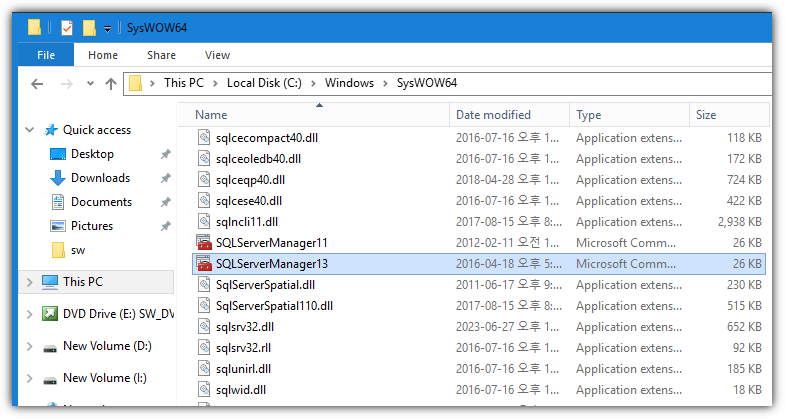Select the SQLServerManager11 toolbox icon
785x419 pixels.
204,243
